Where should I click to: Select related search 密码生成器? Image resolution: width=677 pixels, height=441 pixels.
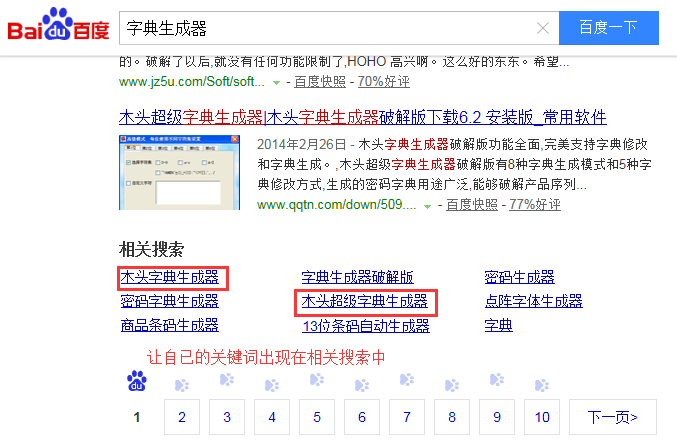point(519,277)
